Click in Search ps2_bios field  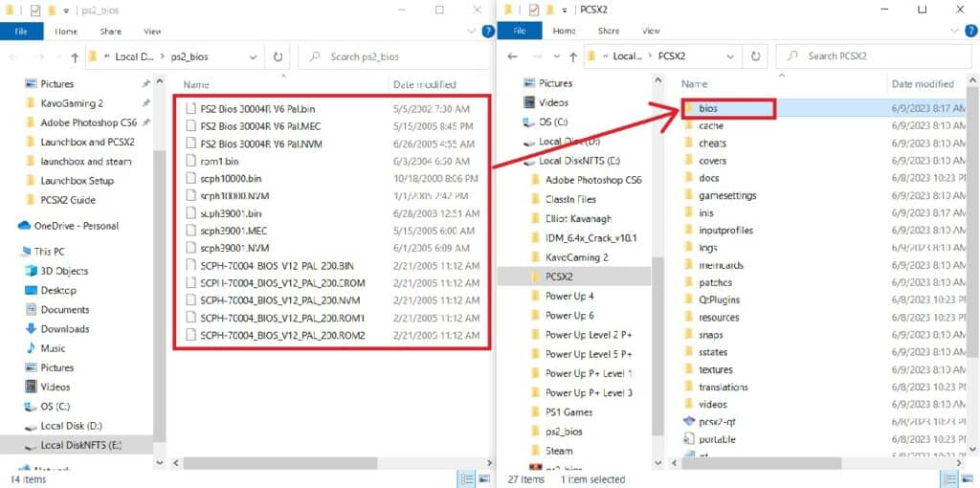pyautogui.click(x=393, y=56)
